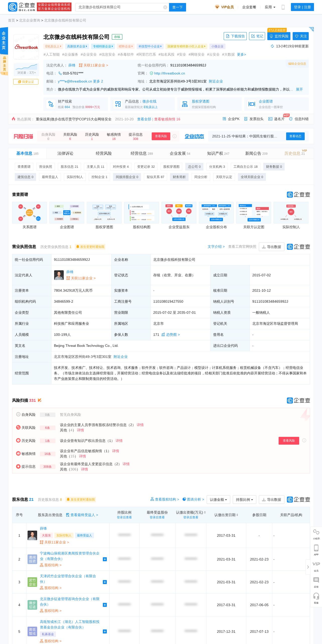Open the 产品信息 grid icon
The height and width of the screenshot is (644, 322).
coord(118,104)
